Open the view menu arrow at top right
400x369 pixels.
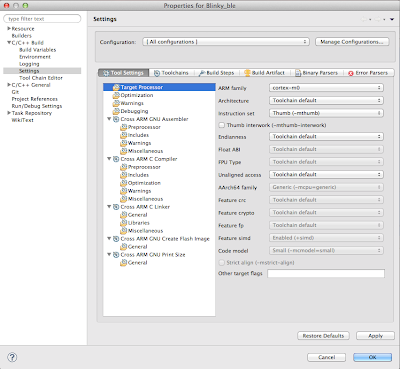tap(392, 19)
